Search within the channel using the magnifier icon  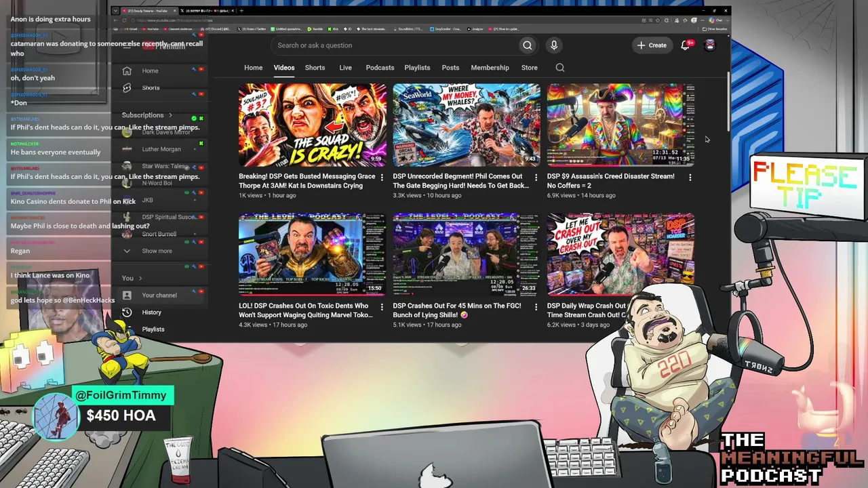(560, 68)
